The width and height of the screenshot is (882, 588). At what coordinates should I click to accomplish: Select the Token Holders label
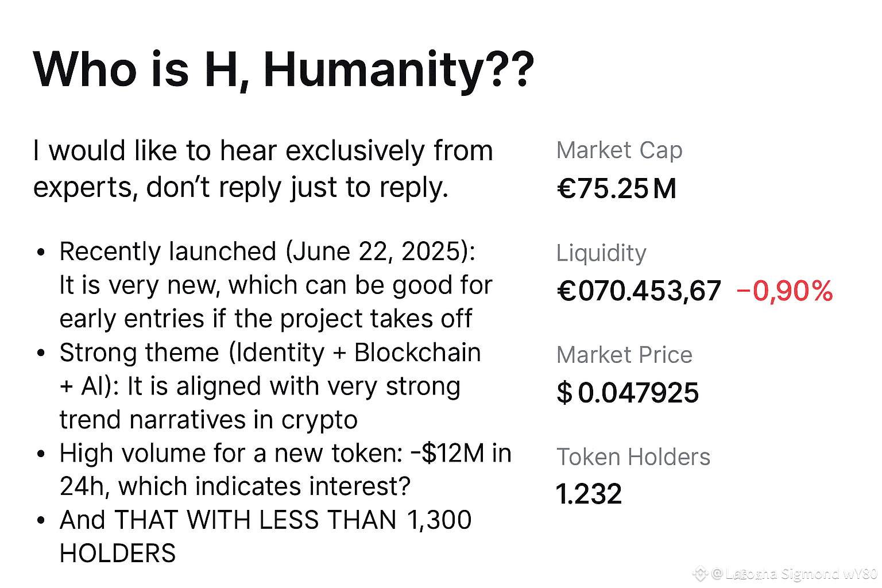point(633,457)
